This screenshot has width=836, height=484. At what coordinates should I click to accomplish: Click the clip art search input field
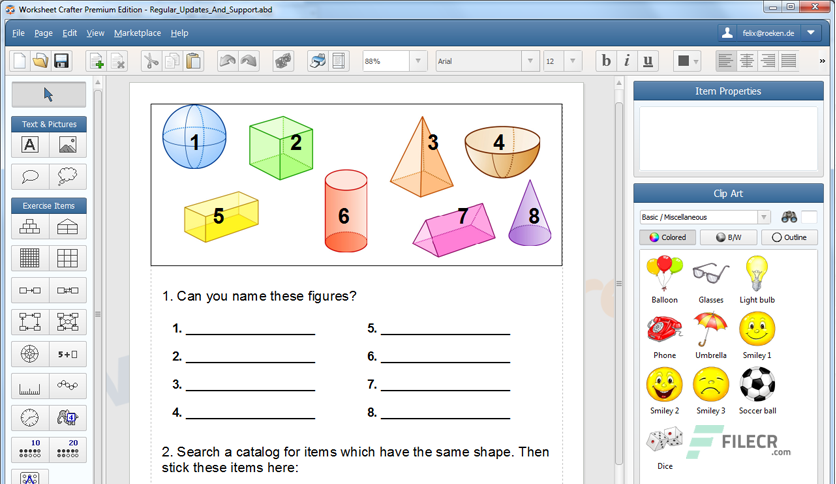coord(809,217)
